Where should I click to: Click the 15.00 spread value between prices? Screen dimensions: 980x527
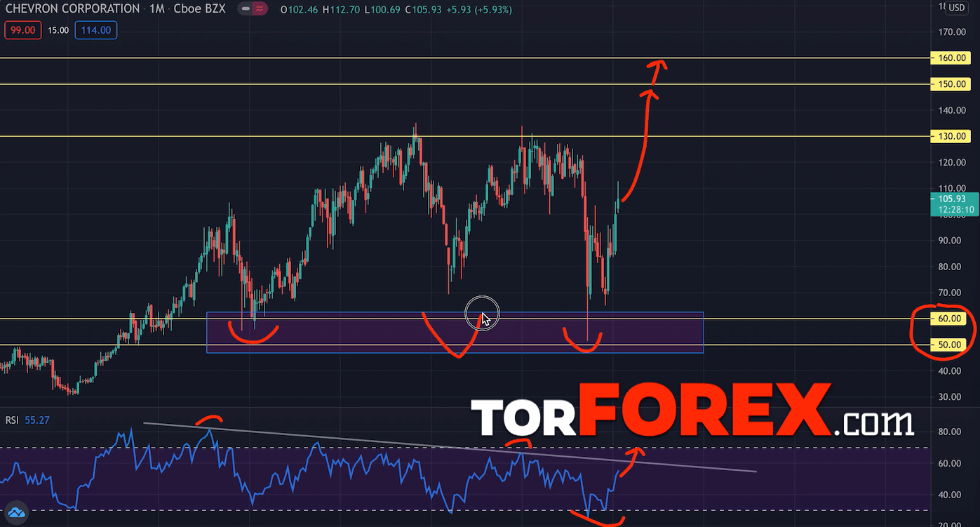point(59,30)
